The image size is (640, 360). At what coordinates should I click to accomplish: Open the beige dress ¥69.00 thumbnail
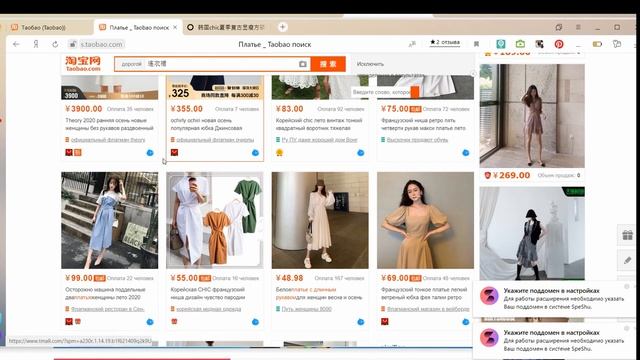pos(425,220)
